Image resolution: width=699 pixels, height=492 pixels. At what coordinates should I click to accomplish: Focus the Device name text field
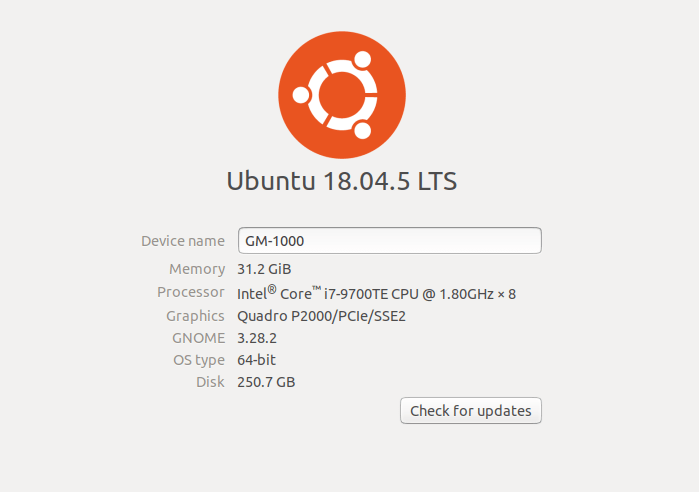[x=390, y=241]
